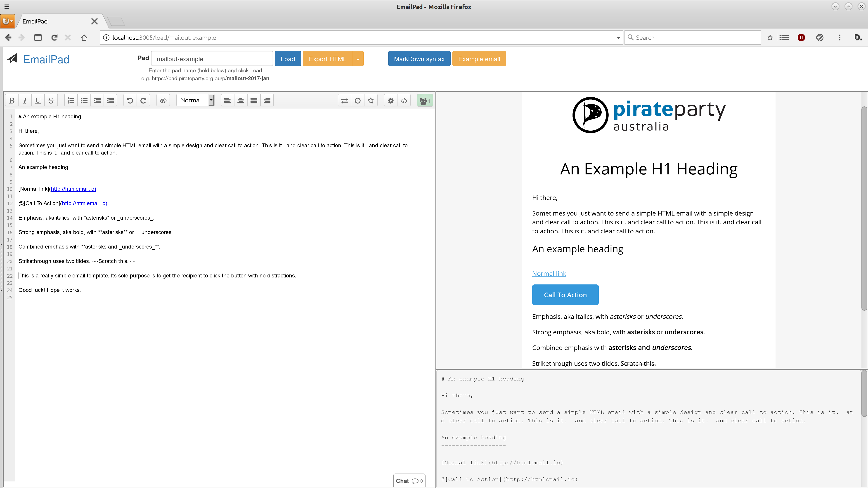868x488 pixels.
Task: Click the undo arrow icon
Action: tap(130, 100)
